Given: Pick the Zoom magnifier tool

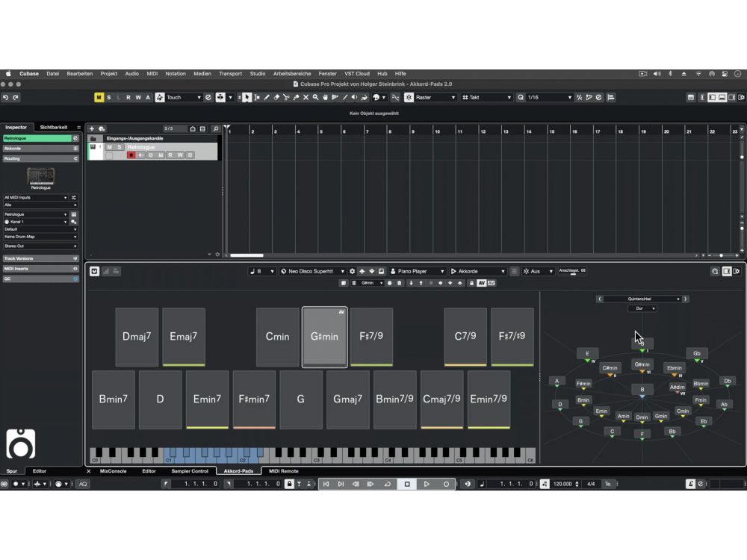Looking at the screenshot, I should (x=315, y=98).
